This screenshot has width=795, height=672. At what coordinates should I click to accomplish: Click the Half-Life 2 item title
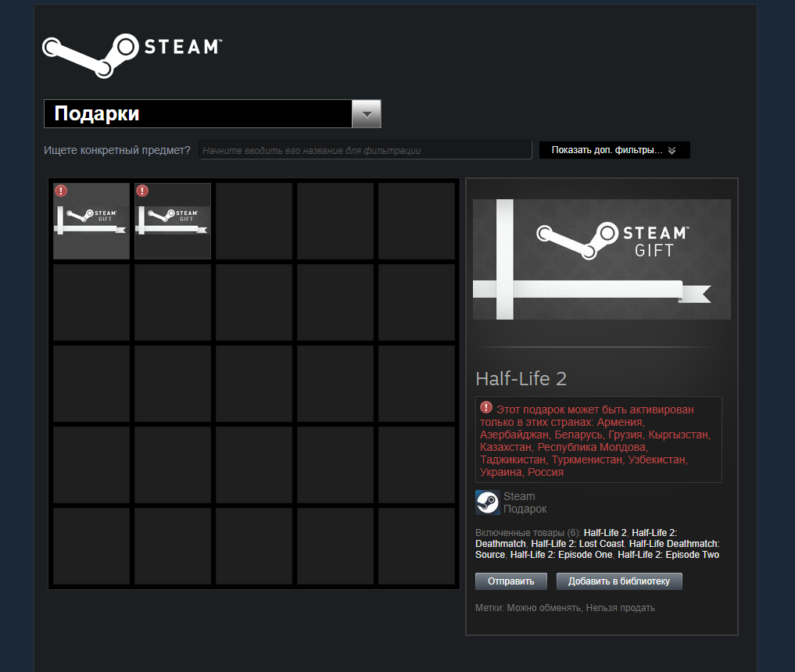coord(521,378)
